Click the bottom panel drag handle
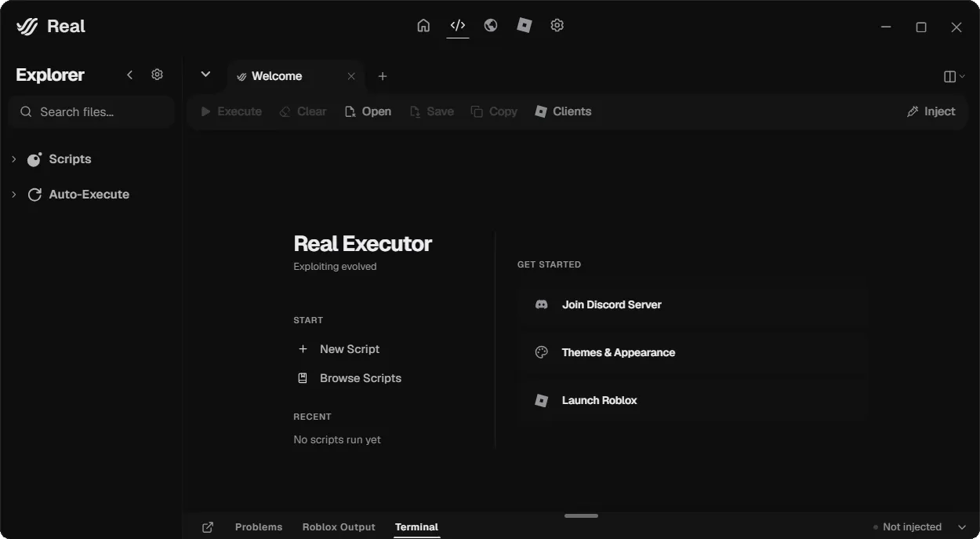The height and width of the screenshot is (539, 980). point(581,515)
